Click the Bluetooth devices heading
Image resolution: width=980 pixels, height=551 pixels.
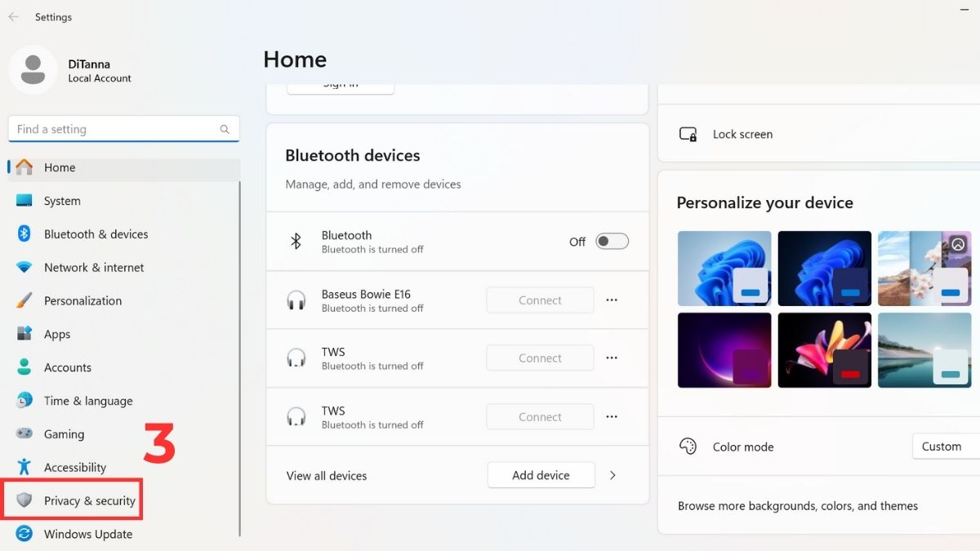point(353,155)
